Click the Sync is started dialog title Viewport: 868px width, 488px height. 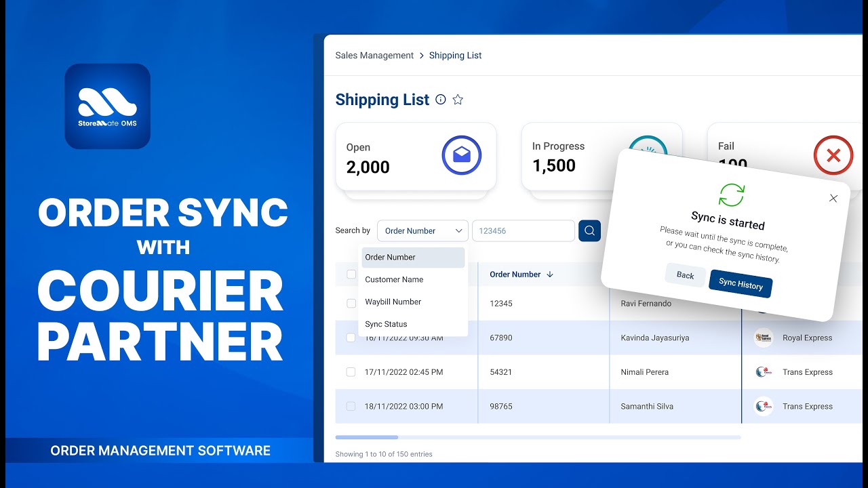(x=728, y=220)
